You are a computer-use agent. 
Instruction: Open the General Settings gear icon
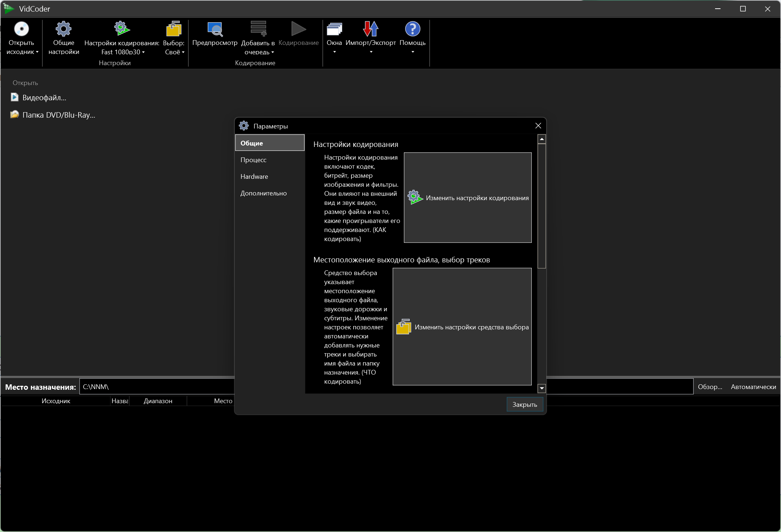tap(63, 29)
